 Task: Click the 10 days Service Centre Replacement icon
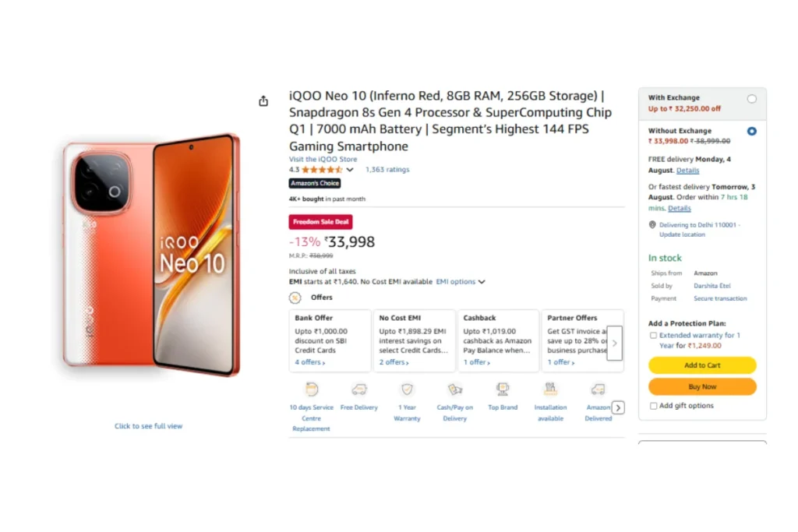point(312,389)
